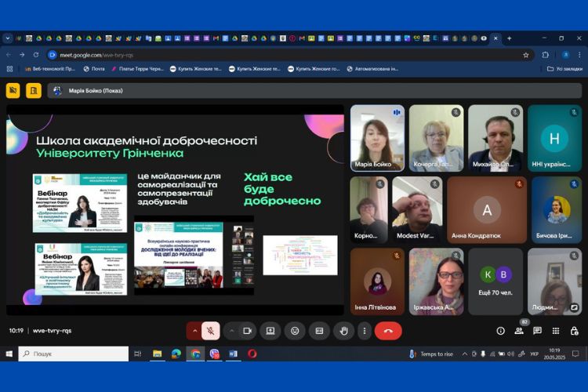Turn on captions button
Screen dimensions: 588x392
tap(319, 331)
